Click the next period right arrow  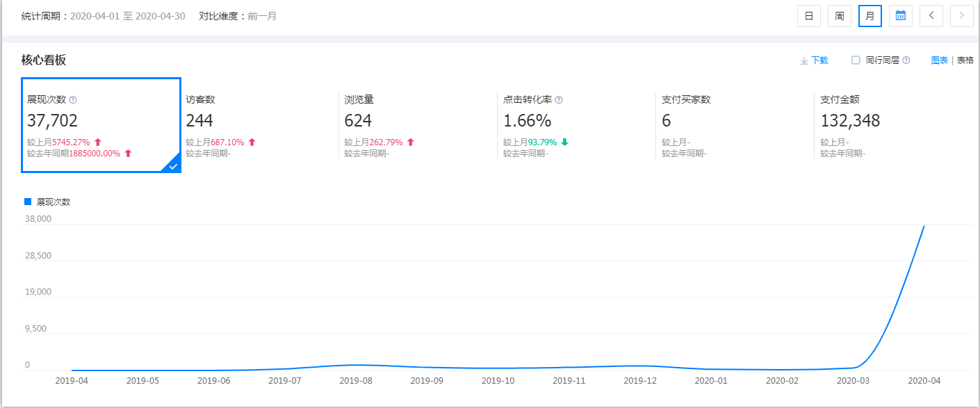pos(961,16)
